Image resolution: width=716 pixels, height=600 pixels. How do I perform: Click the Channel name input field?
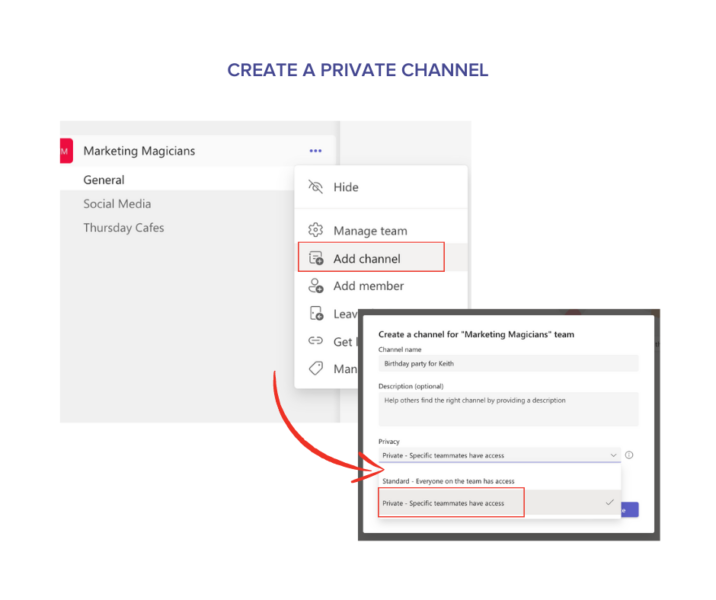[507, 365]
